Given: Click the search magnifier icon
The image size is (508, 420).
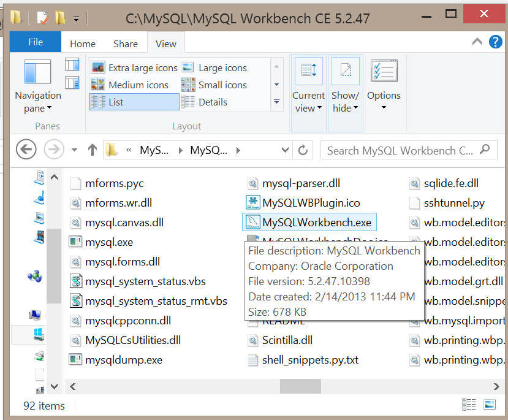Looking at the screenshot, I should [485, 150].
